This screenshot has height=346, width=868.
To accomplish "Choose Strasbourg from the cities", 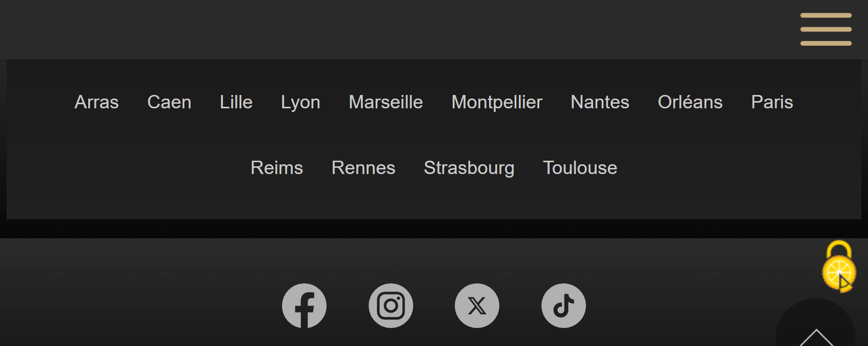I will pyautogui.click(x=469, y=168).
